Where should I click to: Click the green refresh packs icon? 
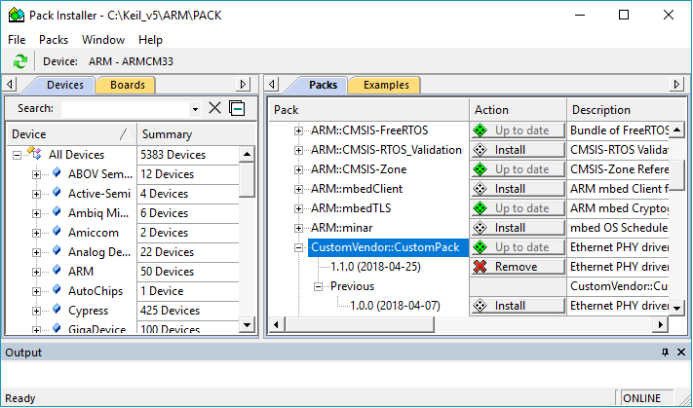pyautogui.click(x=20, y=62)
